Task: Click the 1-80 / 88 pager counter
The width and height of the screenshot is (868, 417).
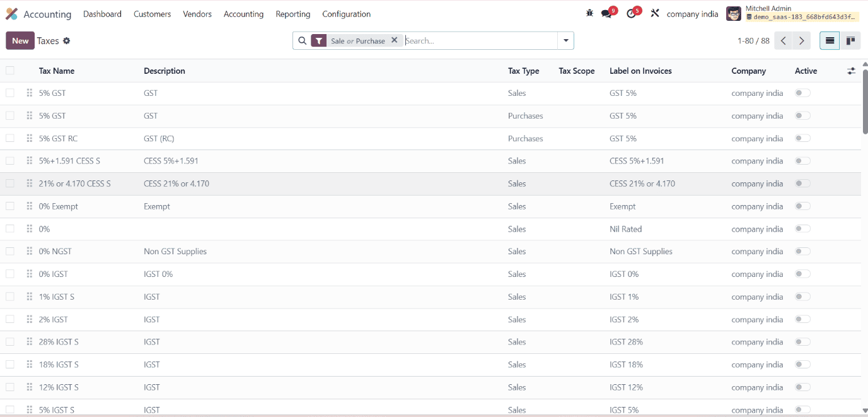Action: tap(753, 40)
